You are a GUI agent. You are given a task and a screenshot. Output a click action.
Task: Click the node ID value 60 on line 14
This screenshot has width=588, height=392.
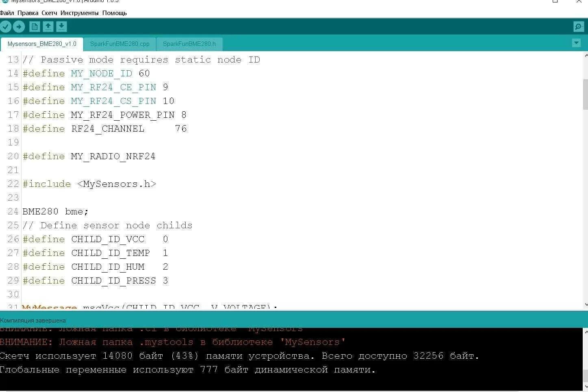tap(144, 74)
